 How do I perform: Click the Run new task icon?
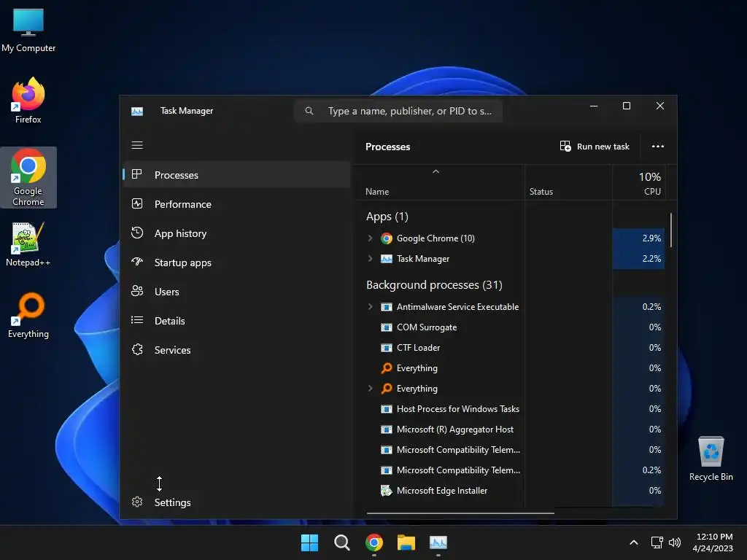click(x=565, y=146)
